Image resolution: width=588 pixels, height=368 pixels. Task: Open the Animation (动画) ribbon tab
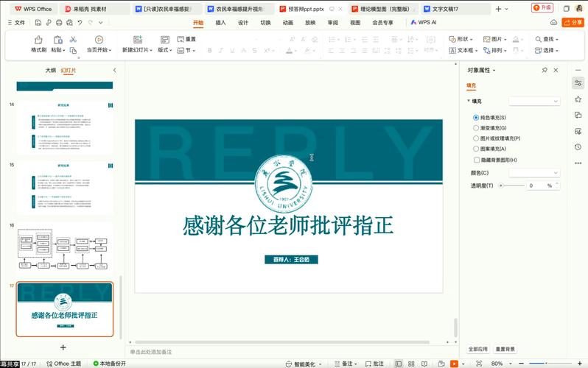click(287, 23)
